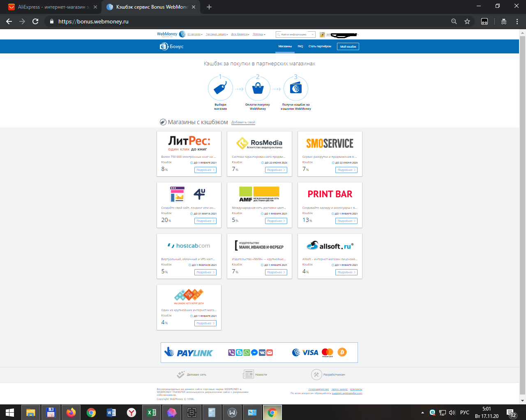Click the Бонус logo icon
Viewport: 526px width, 420px height.
click(164, 46)
